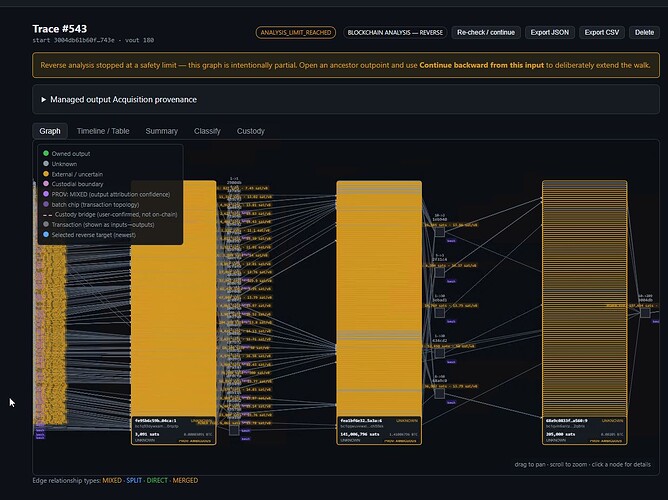The width and height of the screenshot is (668, 500).
Task: Click the Custody bridge legend label
Action: 116,215
